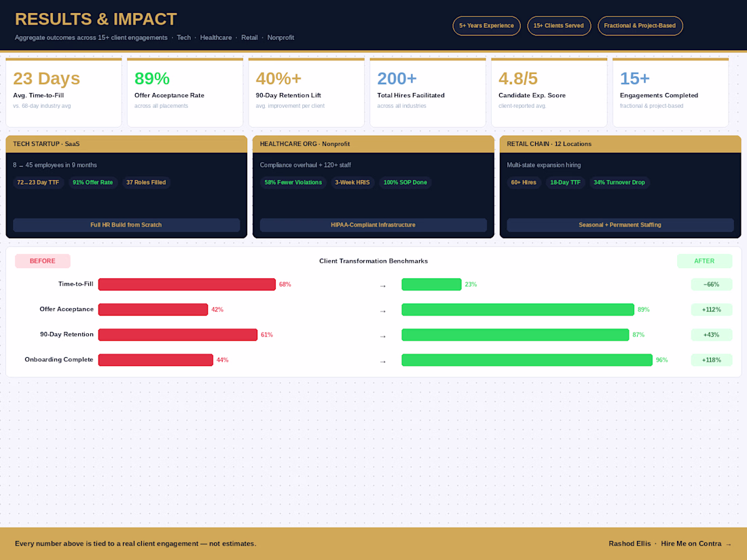Select the 23 Days metric value
The height and width of the screenshot is (560, 747).
46,79
